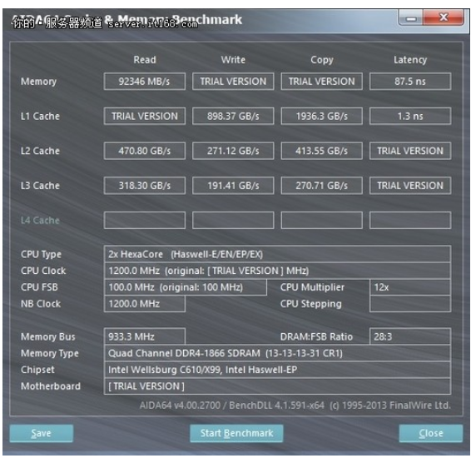Click the greyed L4 Cache label
Screen dimensions: 476x463
coord(40,221)
